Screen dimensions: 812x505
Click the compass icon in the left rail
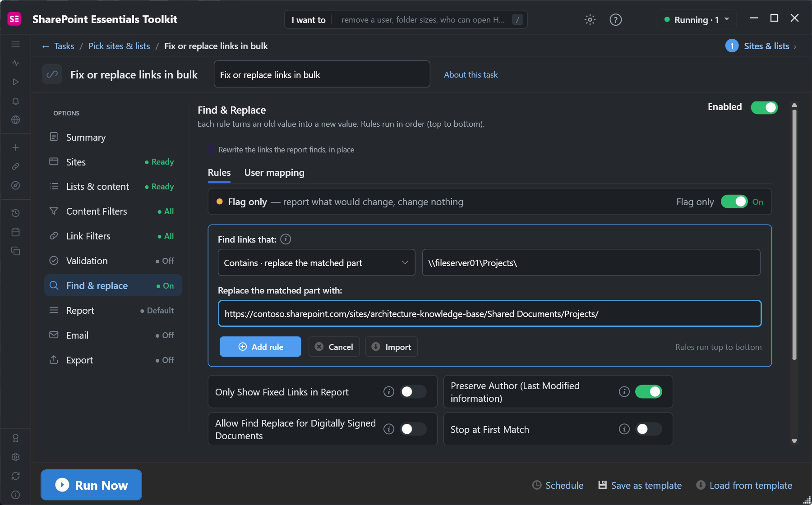[16, 185]
